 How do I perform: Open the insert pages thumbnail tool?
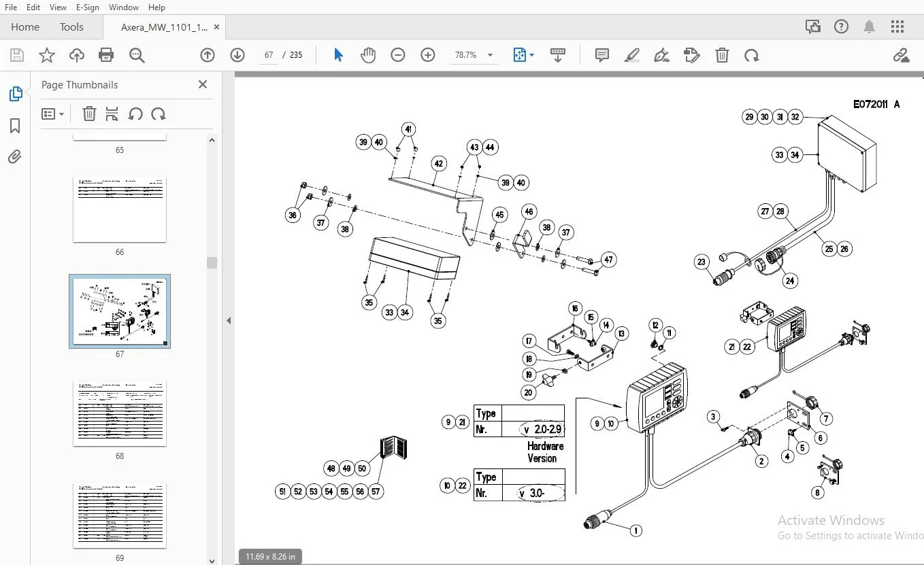(x=112, y=114)
